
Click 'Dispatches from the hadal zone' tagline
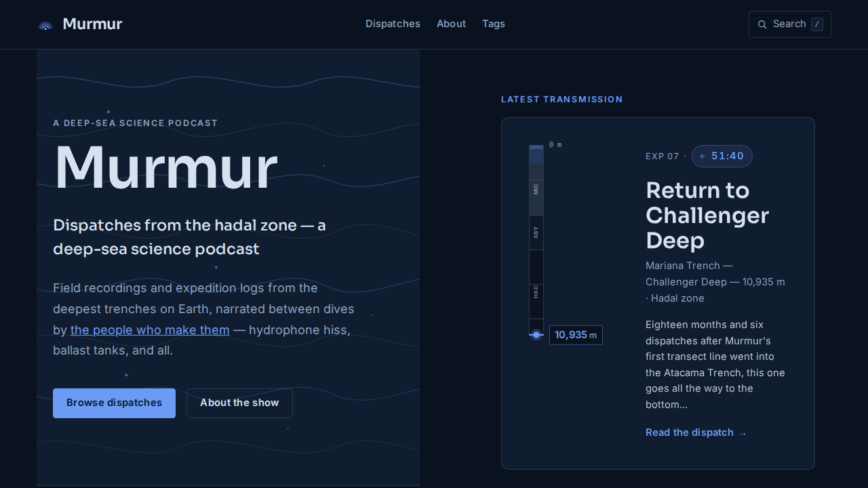(x=190, y=237)
